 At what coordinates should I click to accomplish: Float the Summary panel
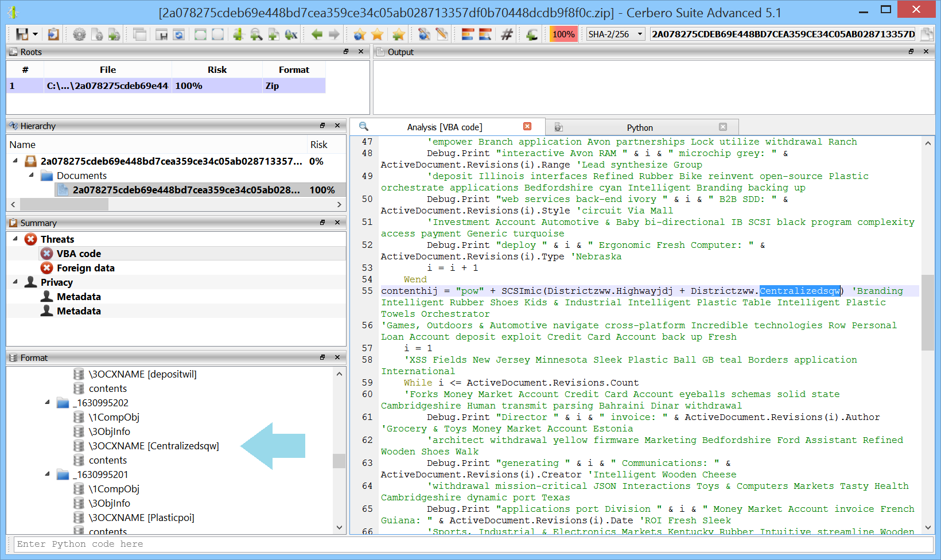pos(322,223)
